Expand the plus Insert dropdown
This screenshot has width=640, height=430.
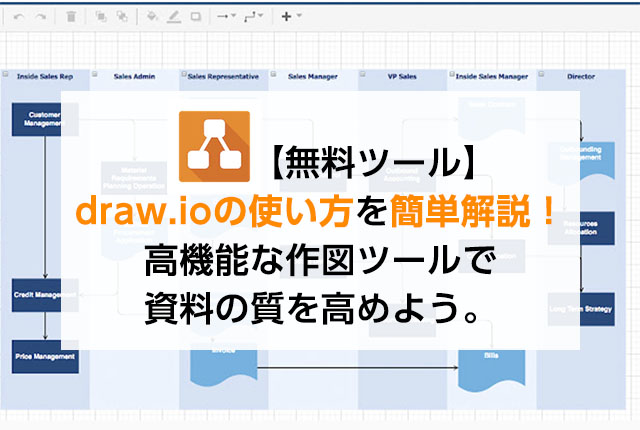(290, 16)
